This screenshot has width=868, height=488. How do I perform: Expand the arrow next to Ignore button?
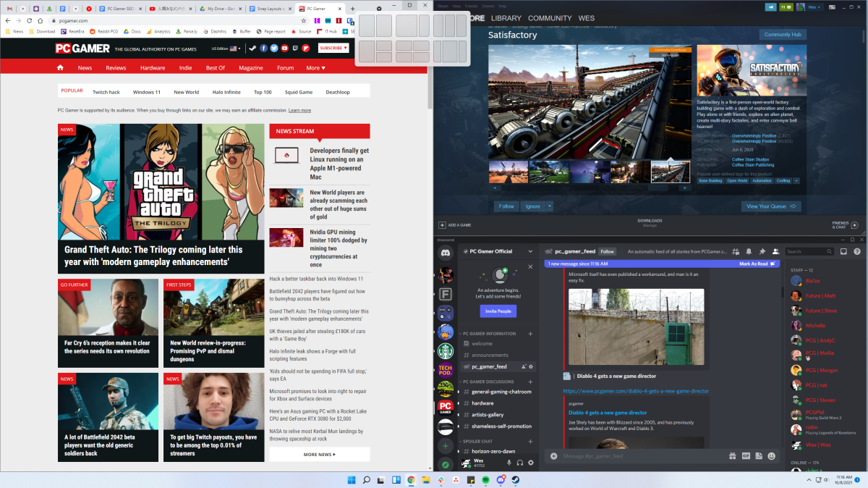click(x=550, y=206)
